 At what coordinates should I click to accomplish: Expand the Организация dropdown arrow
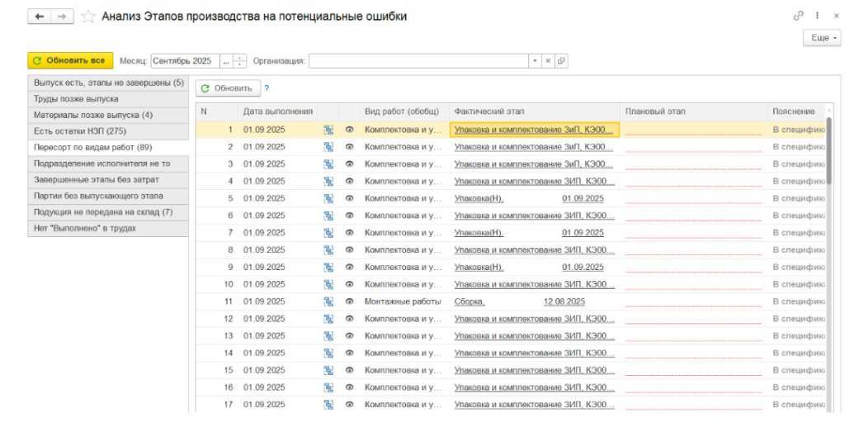(535, 61)
